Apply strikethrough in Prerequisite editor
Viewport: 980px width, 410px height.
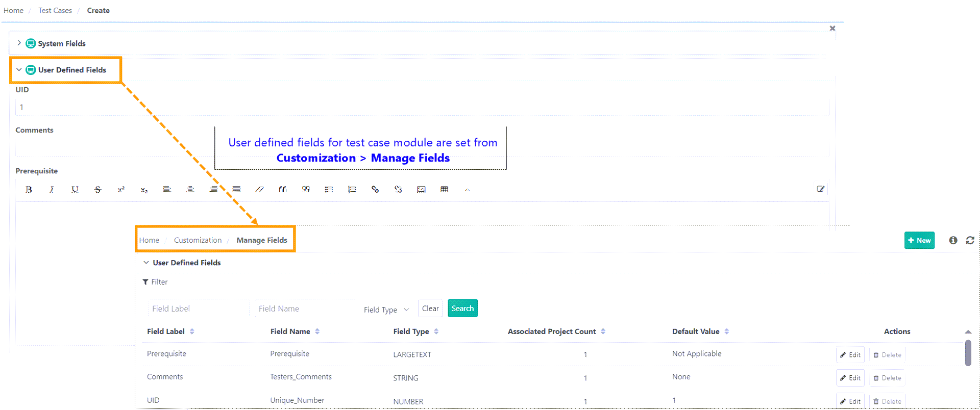point(98,189)
